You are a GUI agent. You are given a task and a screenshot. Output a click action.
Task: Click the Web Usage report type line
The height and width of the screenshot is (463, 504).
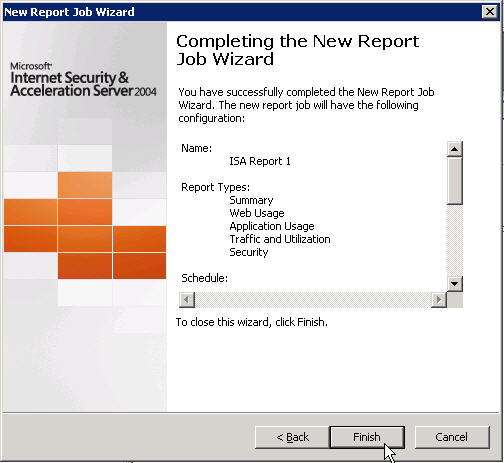(x=257, y=213)
